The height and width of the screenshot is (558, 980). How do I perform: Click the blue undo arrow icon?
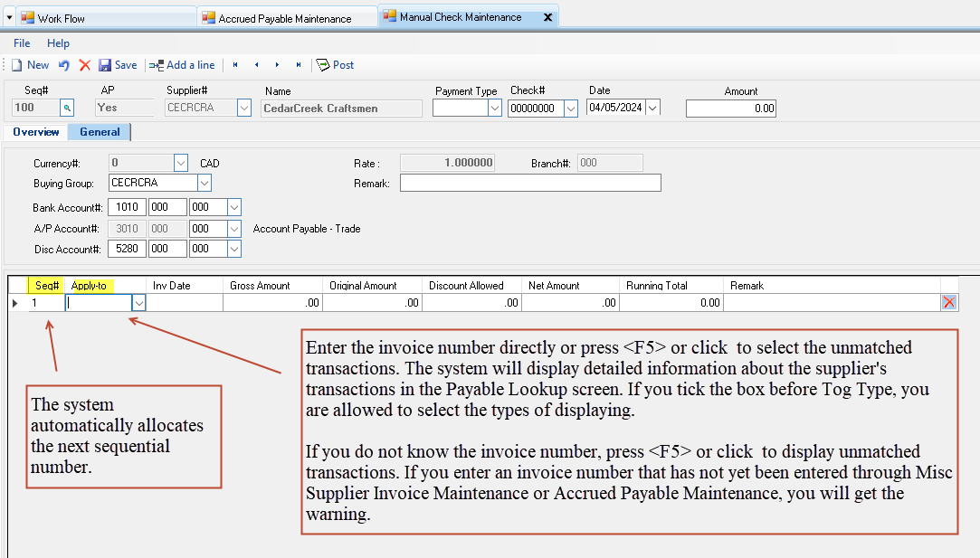64,65
